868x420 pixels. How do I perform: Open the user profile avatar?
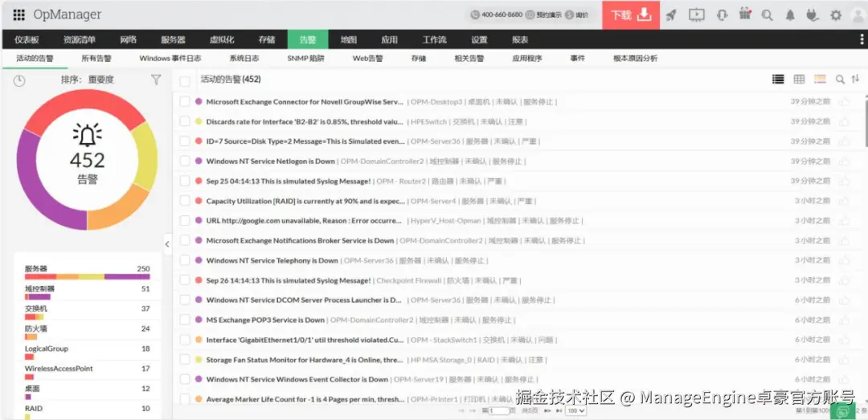(x=858, y=15)
